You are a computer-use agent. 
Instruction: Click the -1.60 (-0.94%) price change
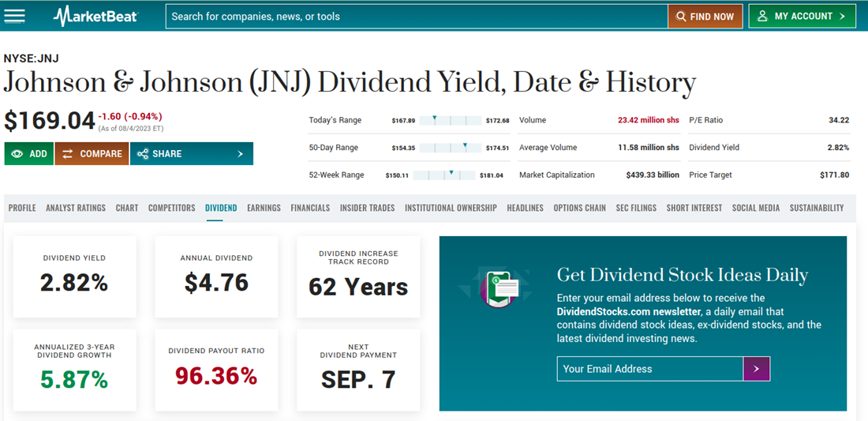pos(130,117)
